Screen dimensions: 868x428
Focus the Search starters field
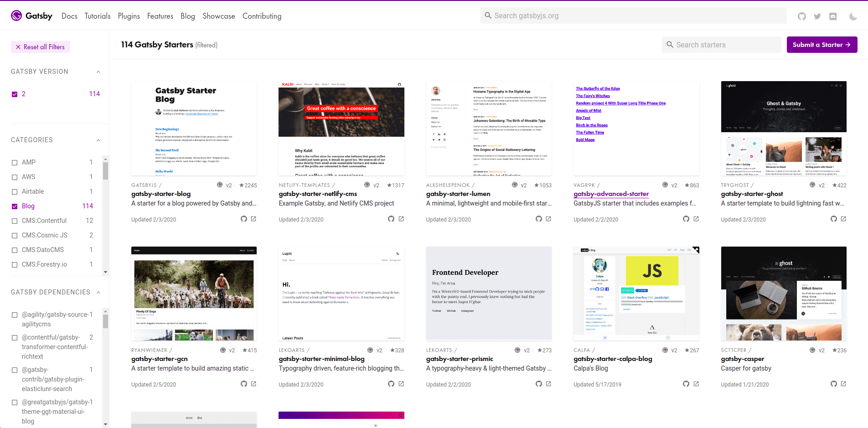[722, 45]
